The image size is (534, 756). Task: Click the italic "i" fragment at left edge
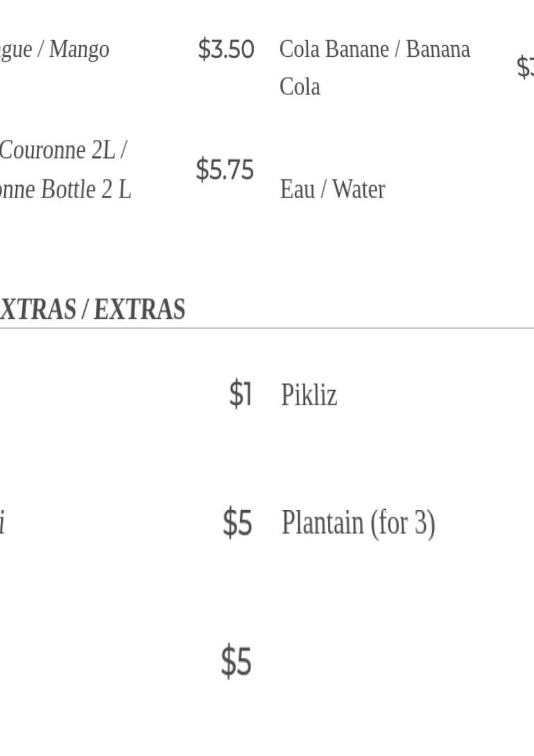click(2, 522)
